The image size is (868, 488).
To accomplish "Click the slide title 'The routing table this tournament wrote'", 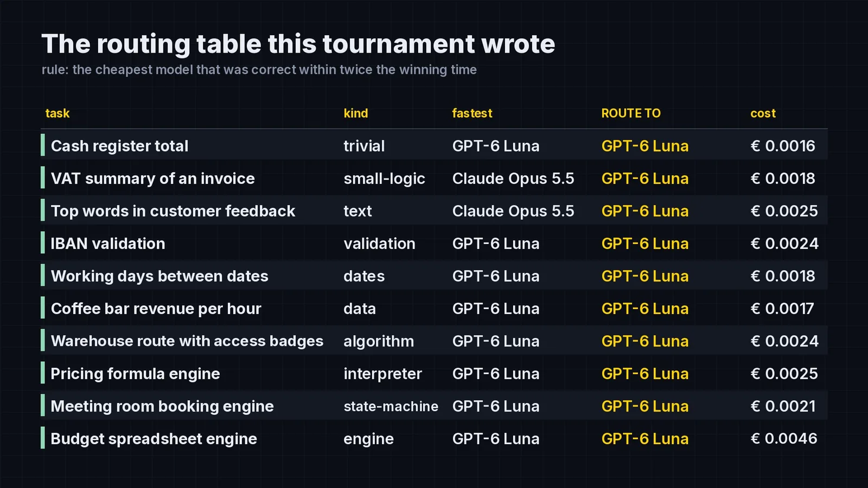I will [x=298, y=43].
